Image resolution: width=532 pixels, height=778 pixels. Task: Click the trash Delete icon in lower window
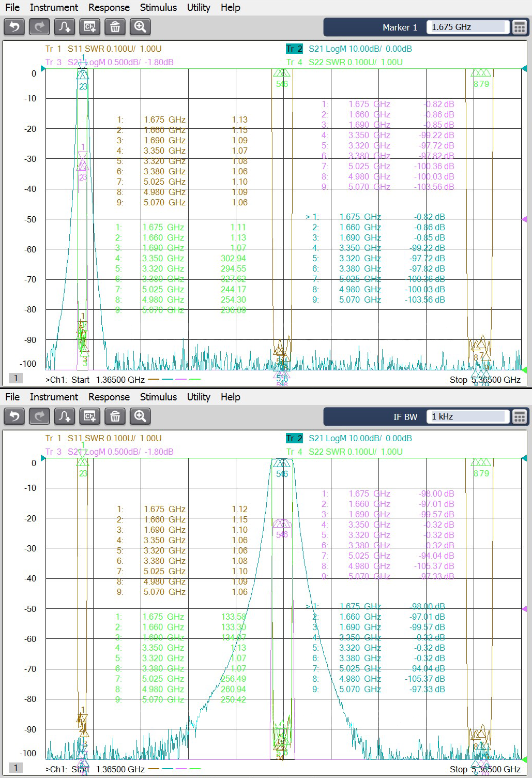pyautogui.click(x=115, y=416)
